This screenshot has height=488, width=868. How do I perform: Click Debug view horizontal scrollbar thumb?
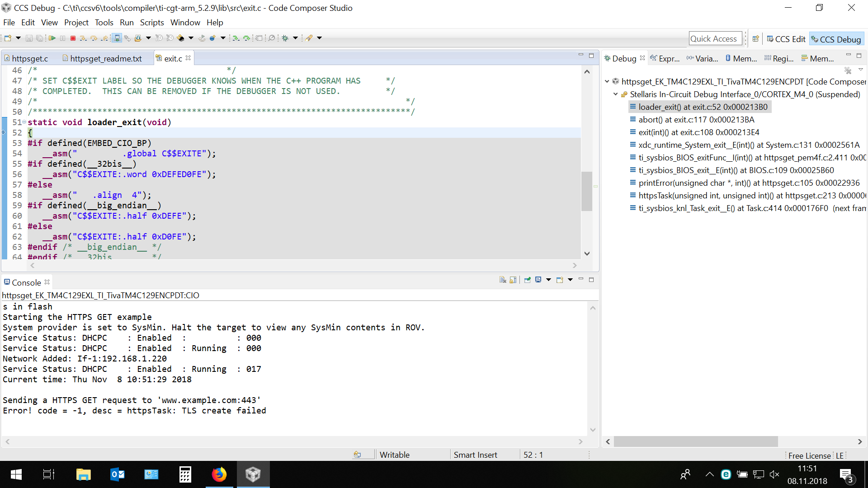[696, 441]
